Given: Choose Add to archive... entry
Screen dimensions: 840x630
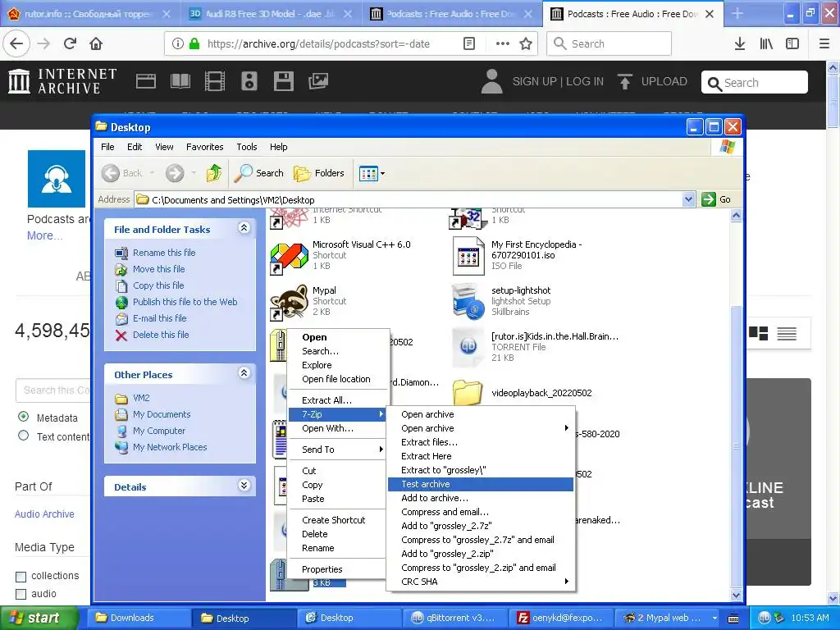Looking at the screenshot, I should point(481,498).
